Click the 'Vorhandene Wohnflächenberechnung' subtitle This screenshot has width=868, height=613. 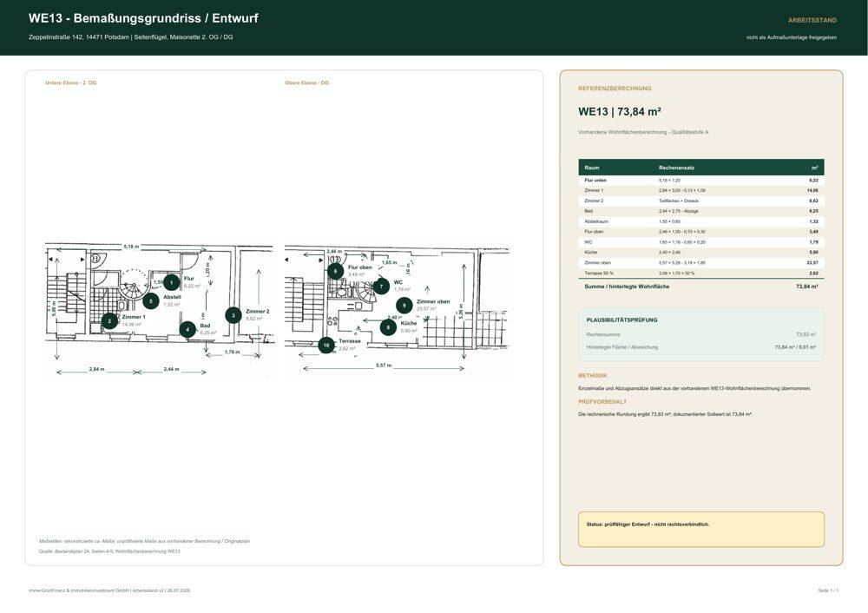644,132
